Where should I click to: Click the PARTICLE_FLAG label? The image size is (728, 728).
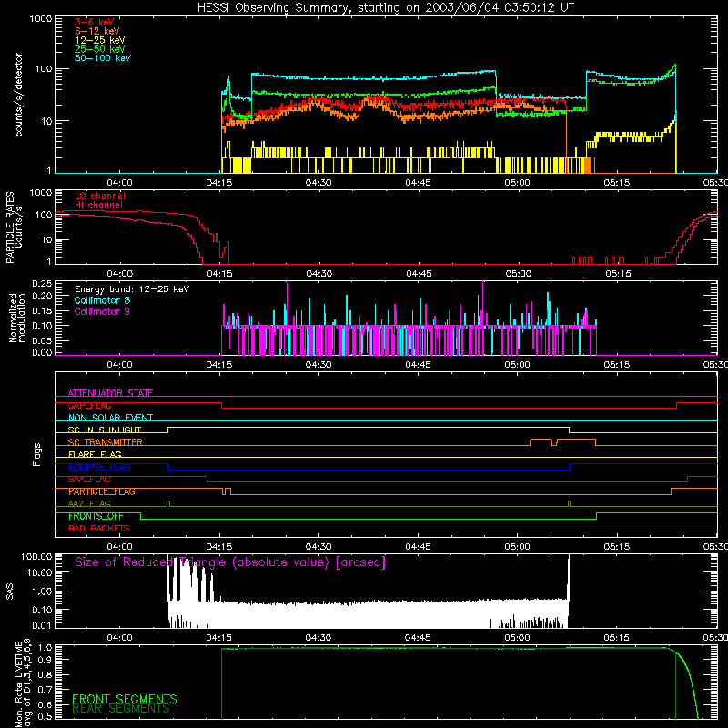click(x=102, y=491)
